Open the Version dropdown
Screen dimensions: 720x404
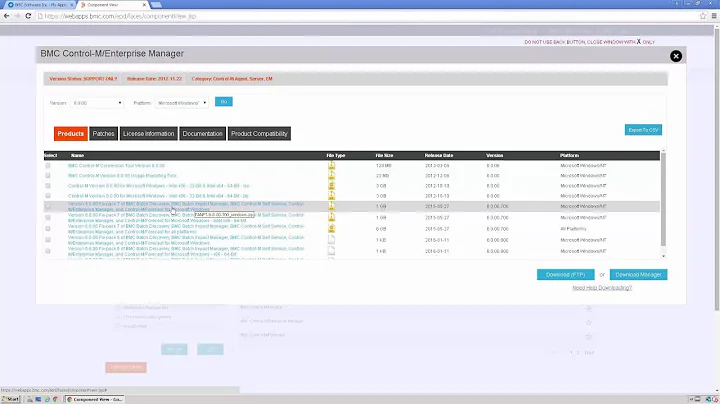[x=97, y=103]
